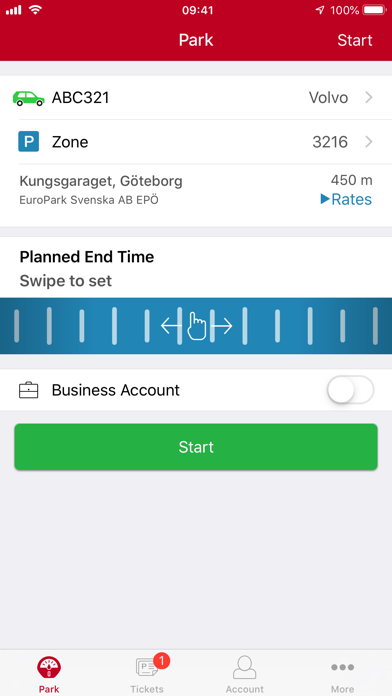
Task: Tap the blue end time swipe slider
Action: click(x=196, y=326)
